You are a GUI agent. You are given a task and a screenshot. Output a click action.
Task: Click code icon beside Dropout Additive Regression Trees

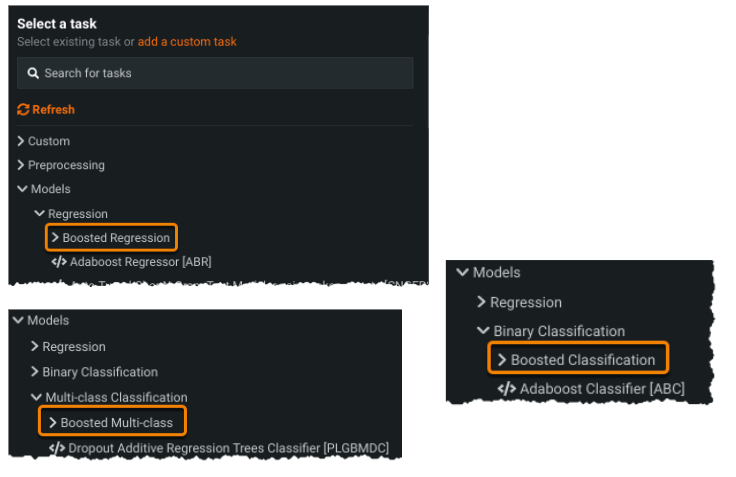point(57,448)
